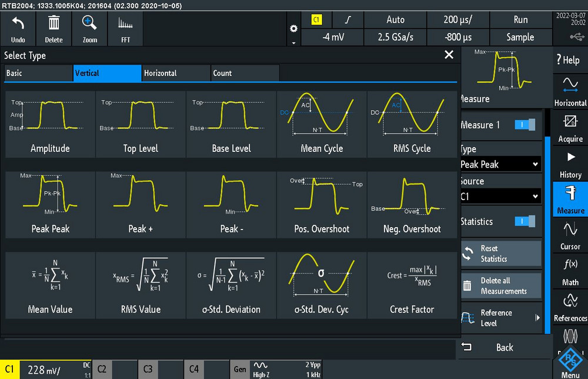
Task: Click the -800 µs horizontal position value
Action: coord(458,37)
